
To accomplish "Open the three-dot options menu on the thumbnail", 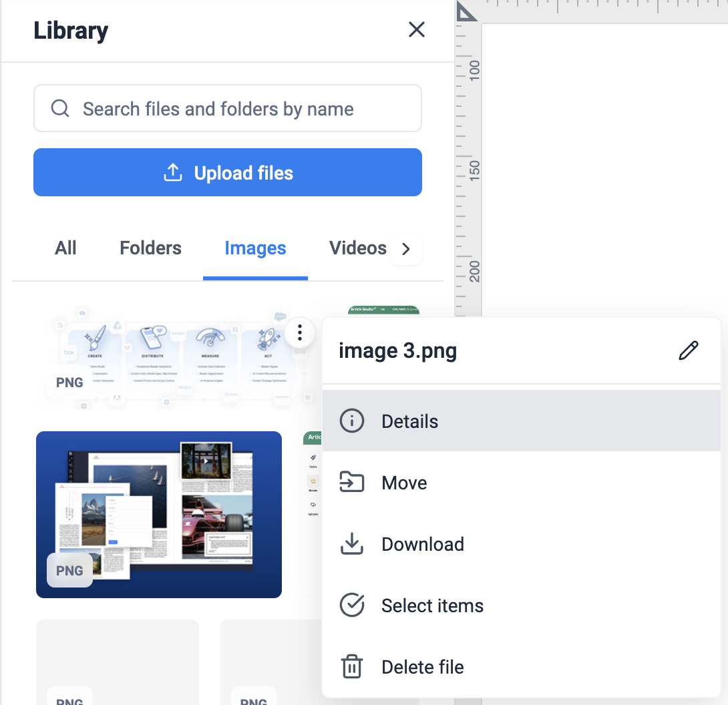I will (300, 332).
